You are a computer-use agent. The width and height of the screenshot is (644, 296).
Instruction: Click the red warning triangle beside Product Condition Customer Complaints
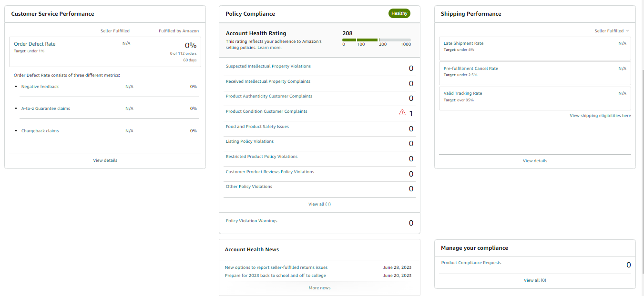[x=402, y=113]
